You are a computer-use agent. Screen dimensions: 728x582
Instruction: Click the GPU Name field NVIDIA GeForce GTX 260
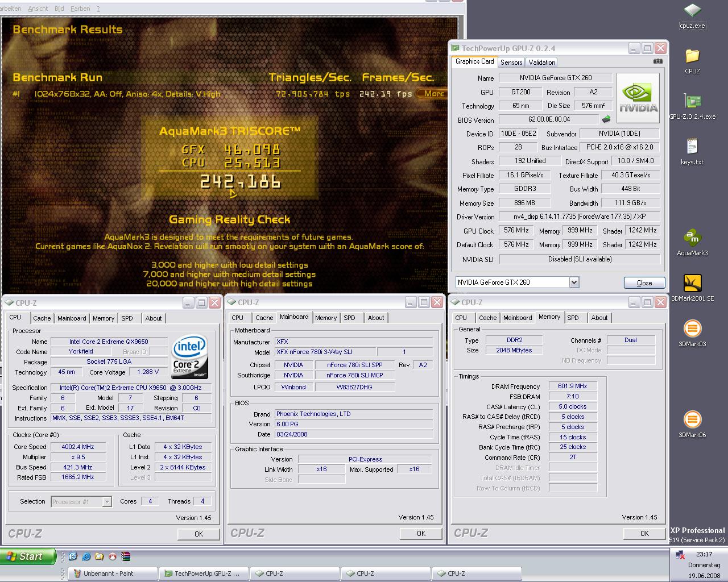point(556,78)
